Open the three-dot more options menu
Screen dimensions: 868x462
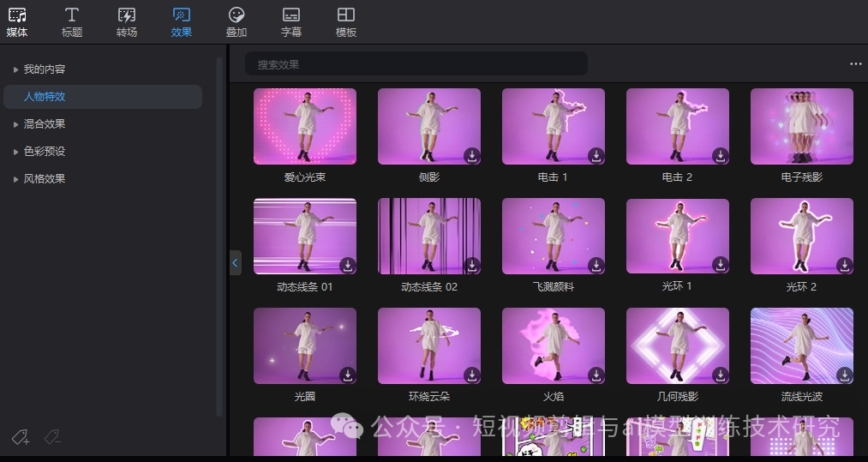click(x=856, y=63)
